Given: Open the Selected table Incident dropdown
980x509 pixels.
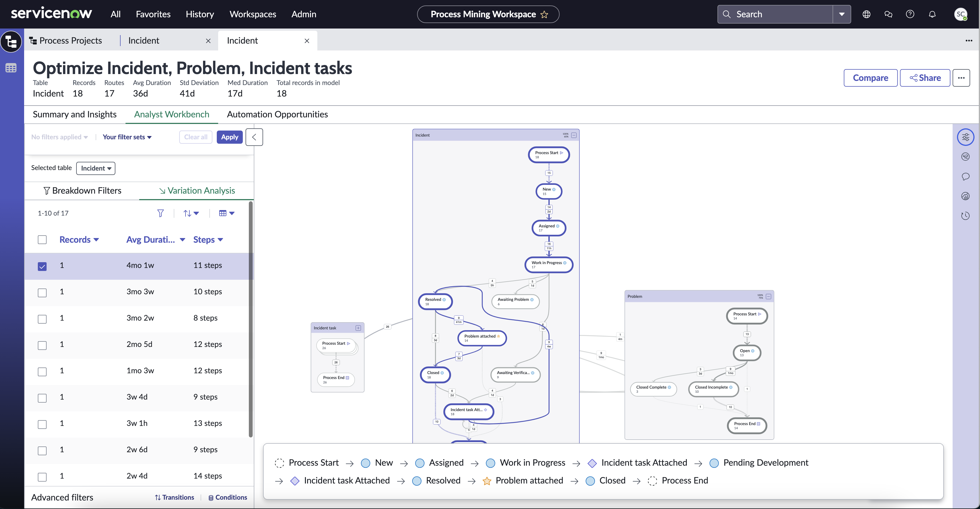Looking at the screenshot, I should coord(96,168).
